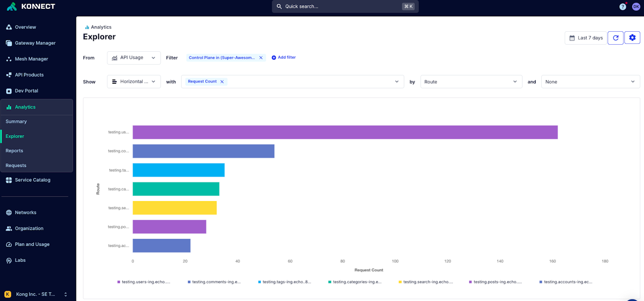
Task: Open the Route grouping dropdown
Action: (471, 82)
